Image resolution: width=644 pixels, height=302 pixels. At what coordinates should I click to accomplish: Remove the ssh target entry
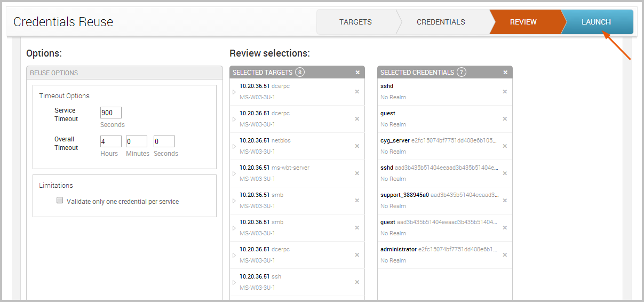(357, 282)
